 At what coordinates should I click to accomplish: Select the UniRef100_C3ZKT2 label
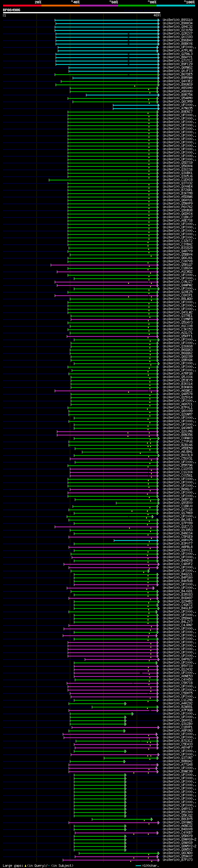click(x=177, y=241)
